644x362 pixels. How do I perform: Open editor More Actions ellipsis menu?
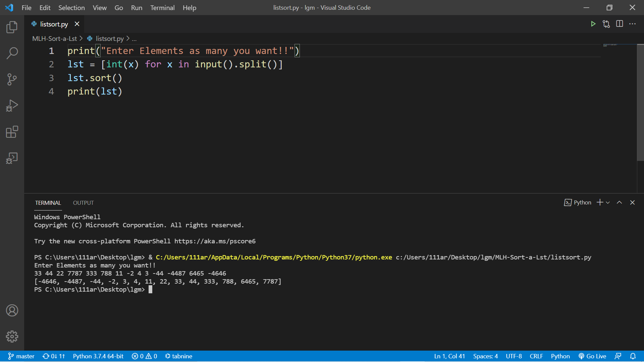point(632,24)
